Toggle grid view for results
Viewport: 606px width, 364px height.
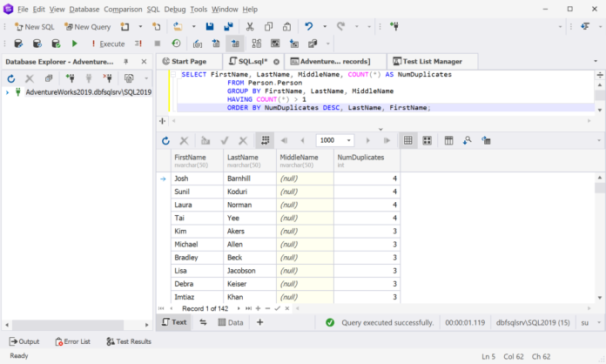(x=408, y=140)
